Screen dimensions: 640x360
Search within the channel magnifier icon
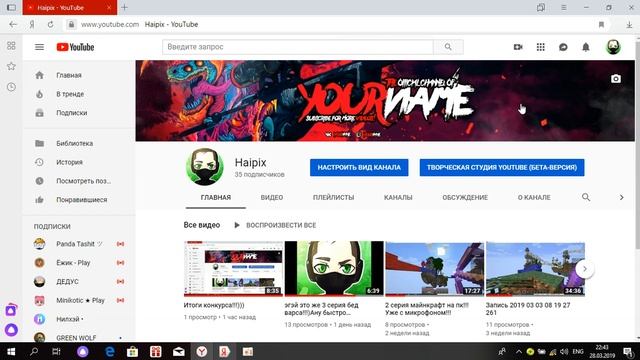pyautogui.click(x=586, y=197)
